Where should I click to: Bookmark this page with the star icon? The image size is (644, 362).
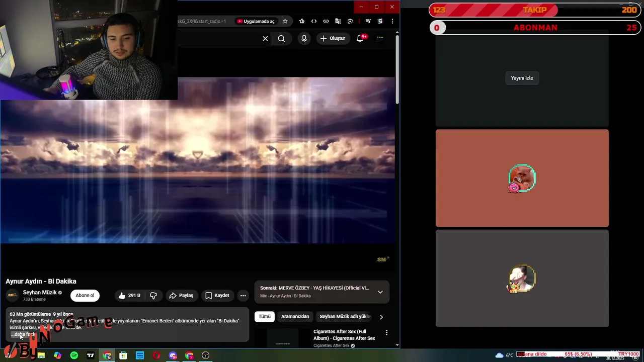285,21
